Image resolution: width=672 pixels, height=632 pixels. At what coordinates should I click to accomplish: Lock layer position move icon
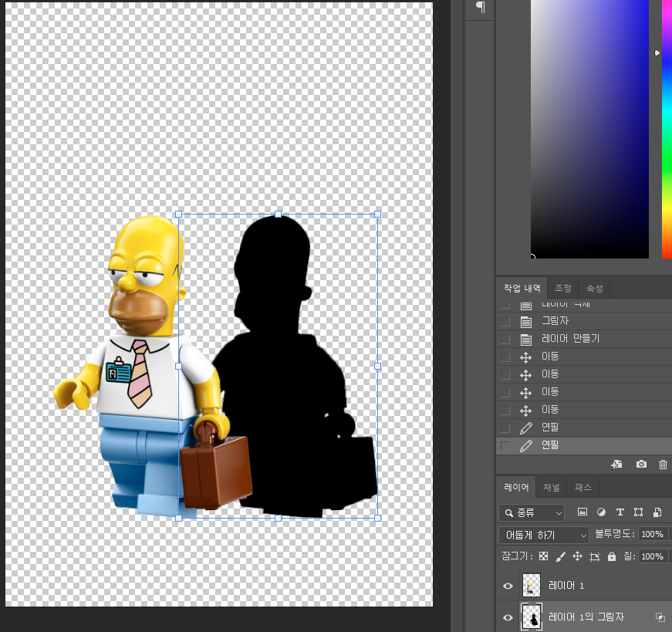(577, 556)
